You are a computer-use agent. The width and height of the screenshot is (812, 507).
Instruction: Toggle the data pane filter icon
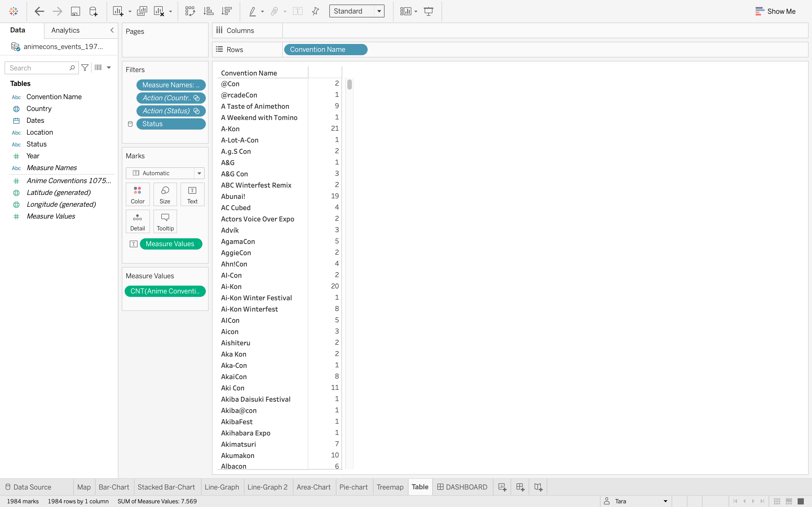[x=85, y=67]
